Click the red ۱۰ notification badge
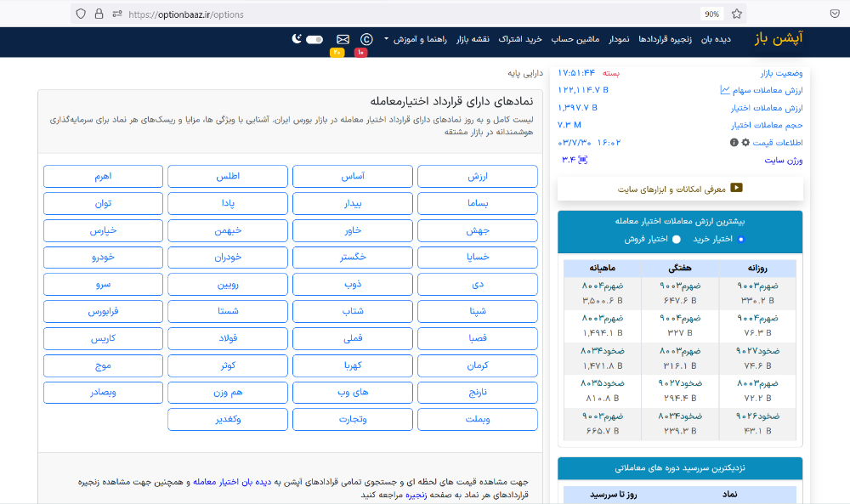This screenshot has height=504, width=850. (360, 53)
